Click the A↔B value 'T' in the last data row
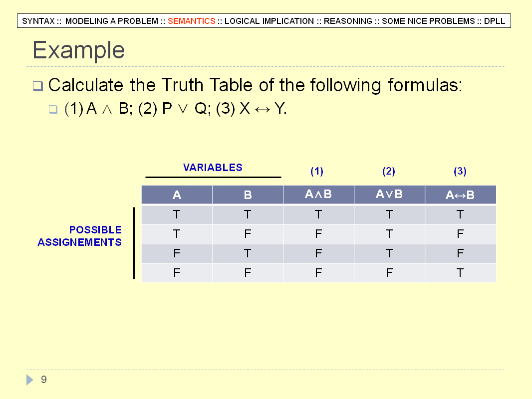 (460, 273)
